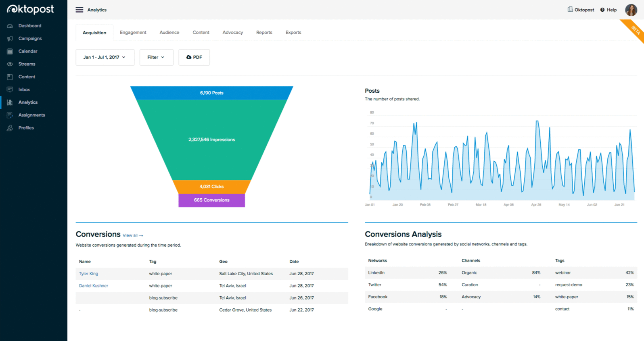644x341 pixels.
Task: Open the Reports tab
Action: [x=264, y=32]
